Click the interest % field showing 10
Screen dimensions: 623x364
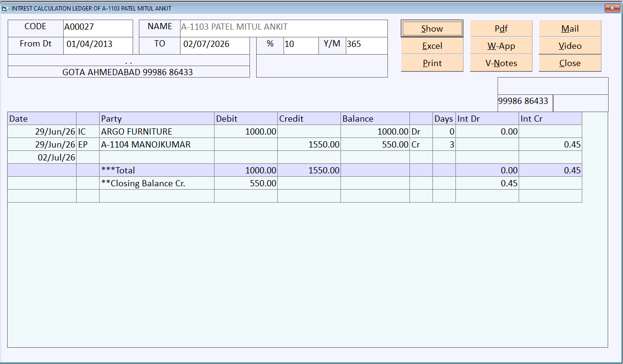(301, 45)
